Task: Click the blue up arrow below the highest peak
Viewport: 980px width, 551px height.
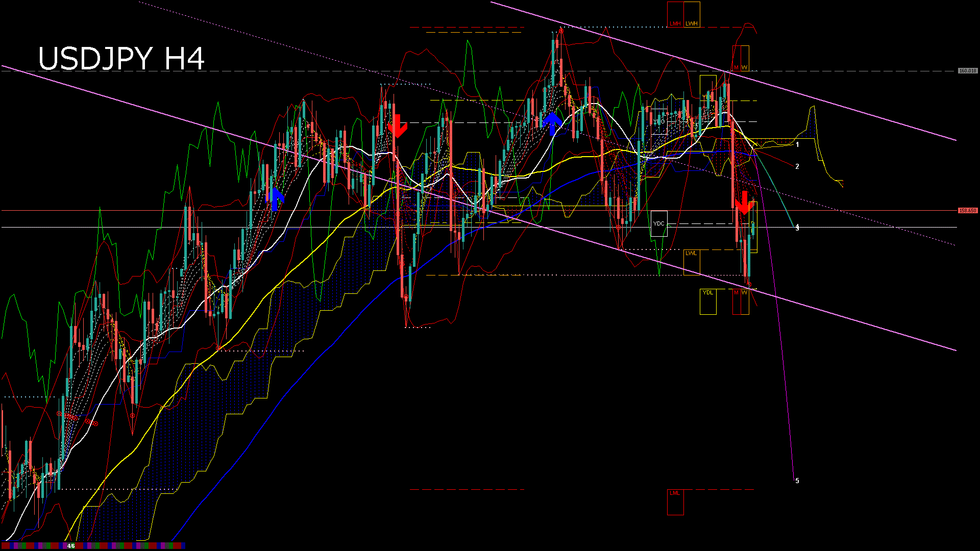Action: pos(553,123)
